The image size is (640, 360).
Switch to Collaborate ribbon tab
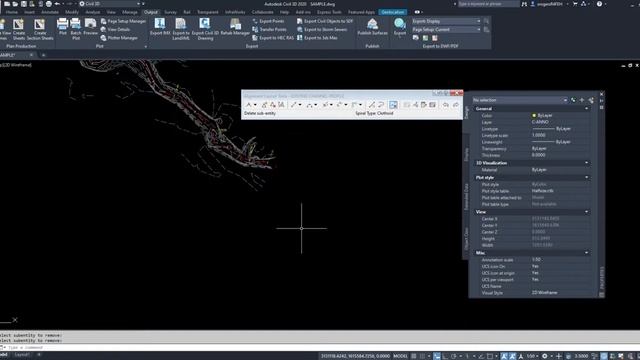(262, 12)
